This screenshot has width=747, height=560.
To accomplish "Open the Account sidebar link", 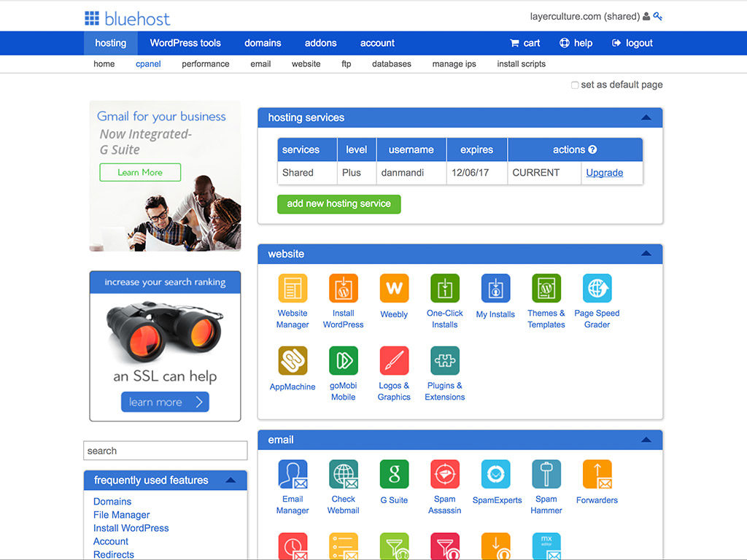I will coord(111,542).
